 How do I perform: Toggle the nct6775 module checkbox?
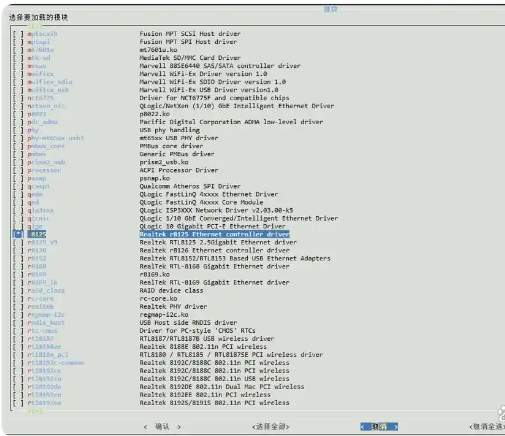(18, 98)
